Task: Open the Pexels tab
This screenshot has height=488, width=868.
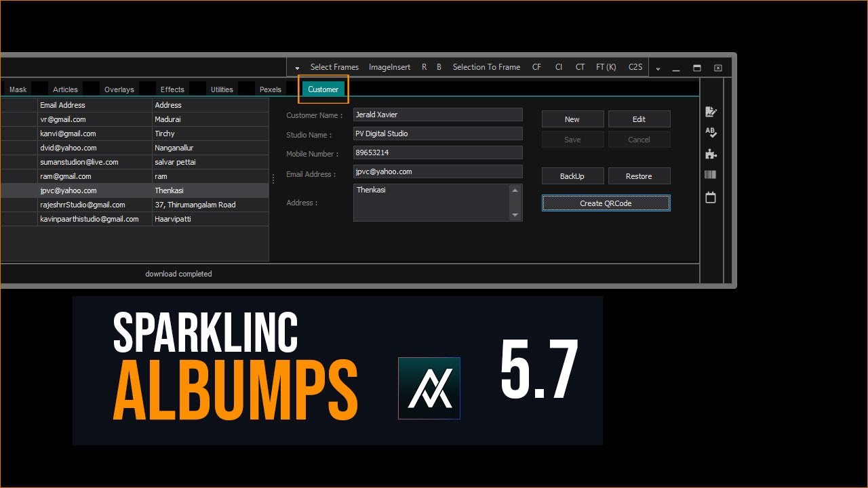Action: (x=271, y=89)
